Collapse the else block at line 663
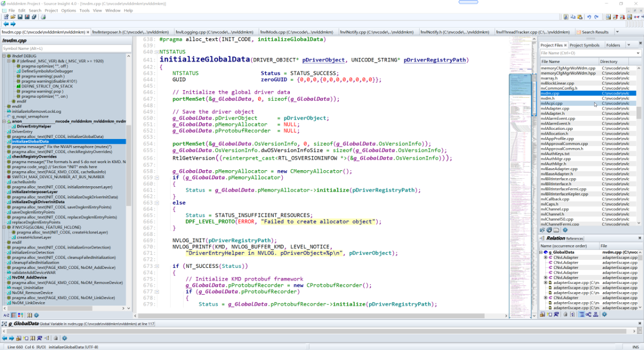644x350 pixels. [157, 203]
